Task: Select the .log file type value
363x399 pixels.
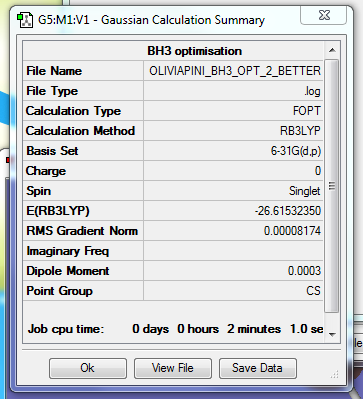Action: [x=312, y=91]
